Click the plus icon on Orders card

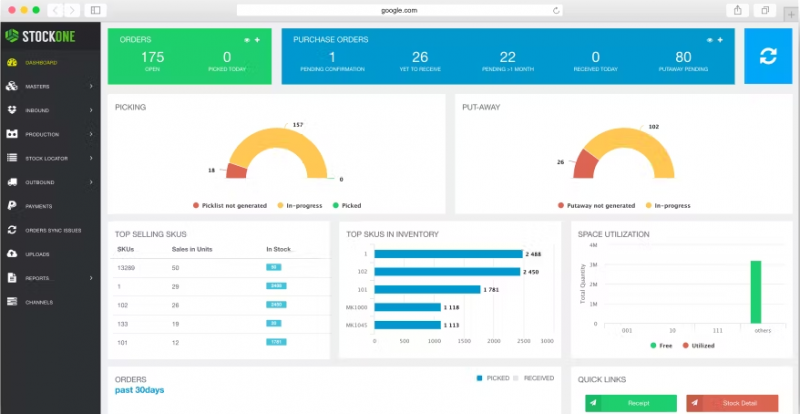click(x=258, y=40)
